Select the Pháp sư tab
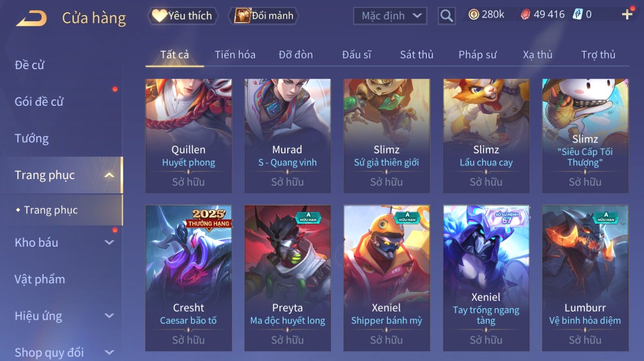644x361 pixels. click(x=477, y=55)
